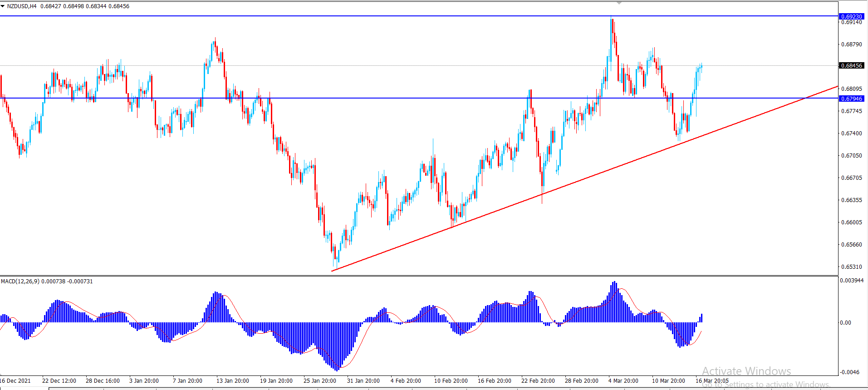Click the 0.68095 price scale value
Image resolution: width=868 pixels, height=390 pixels.
coord(852,89)
